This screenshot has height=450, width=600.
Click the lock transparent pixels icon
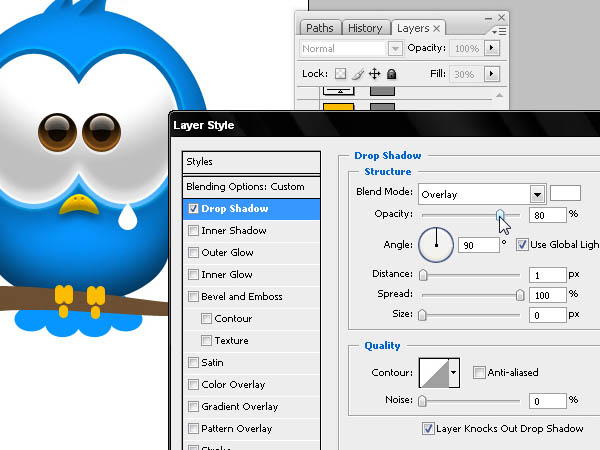tap(340, 73)
